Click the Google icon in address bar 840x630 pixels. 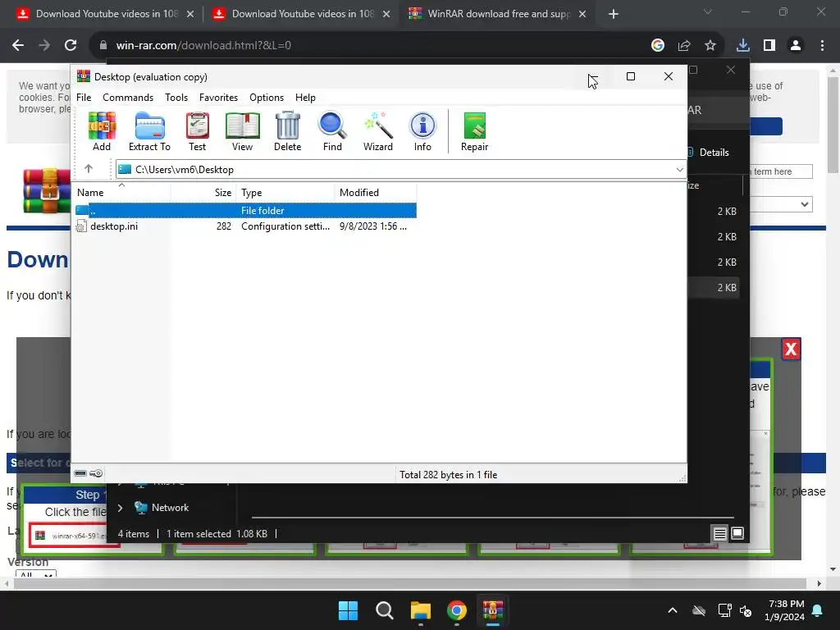pos(658,46)
